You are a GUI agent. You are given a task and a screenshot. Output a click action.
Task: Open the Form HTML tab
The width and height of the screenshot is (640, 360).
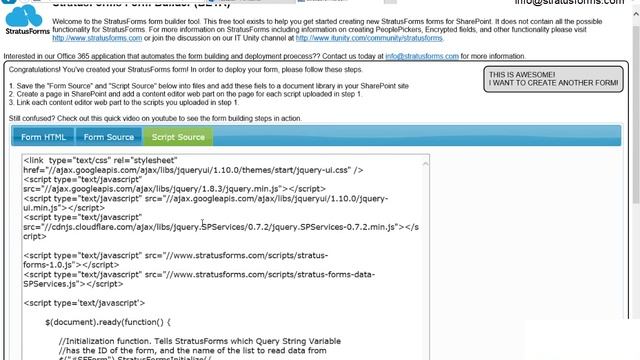tap(43, 137)
